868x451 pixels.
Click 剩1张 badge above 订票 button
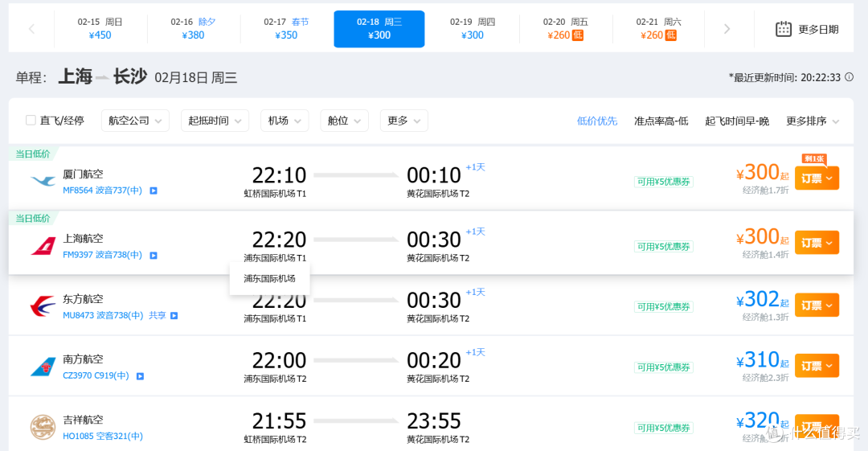point(813,159)
